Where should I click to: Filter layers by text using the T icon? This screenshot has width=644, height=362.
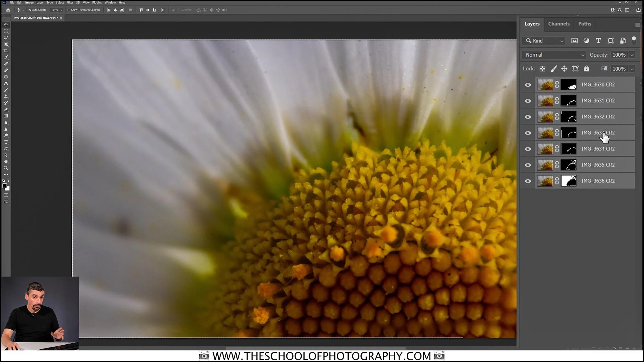point(598,41)
